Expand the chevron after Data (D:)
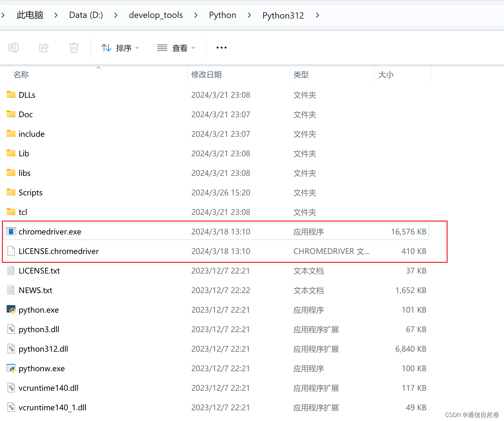 (116, 15)
